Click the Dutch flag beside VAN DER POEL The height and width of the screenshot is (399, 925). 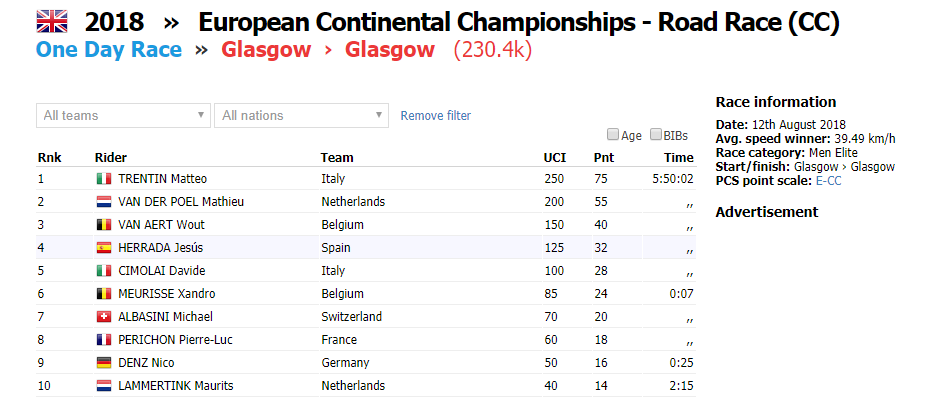click(104, 202)
